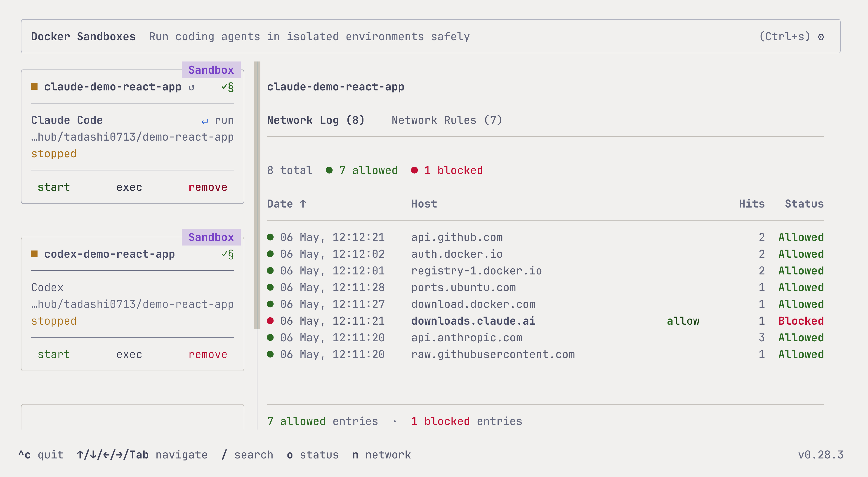Screen dimensions: 868x477
Task: Start the codex-demo-react-app sandbox
Action: 54,354
